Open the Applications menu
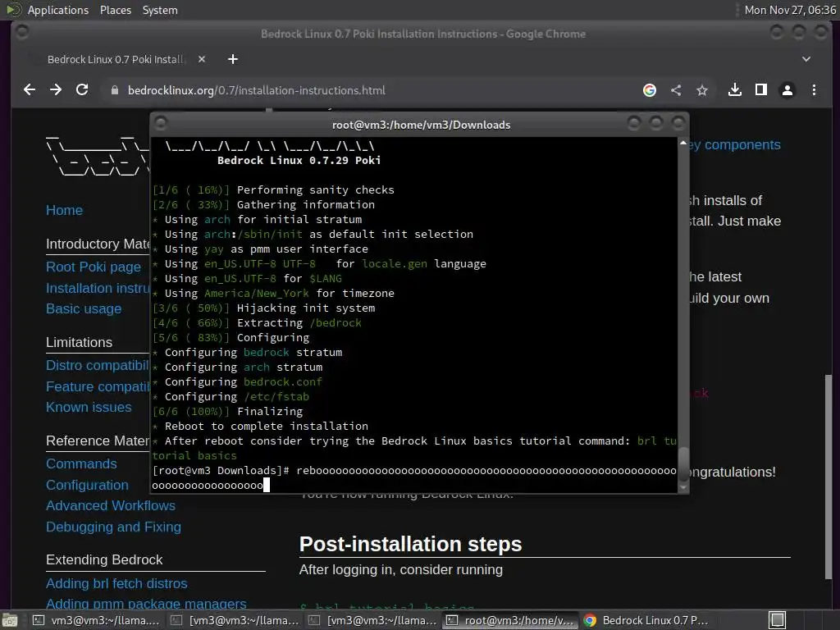840x630 pixels. 58,10
